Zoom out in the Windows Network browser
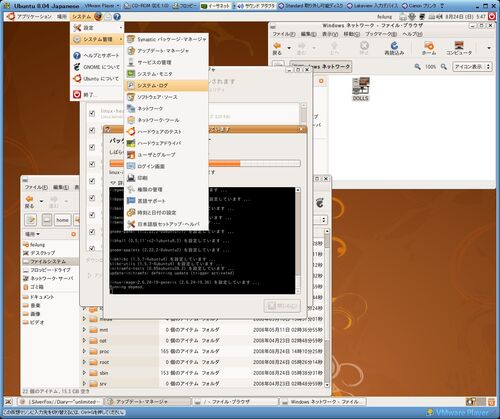Screen dimensions: 500x419 tap(417, 67)
